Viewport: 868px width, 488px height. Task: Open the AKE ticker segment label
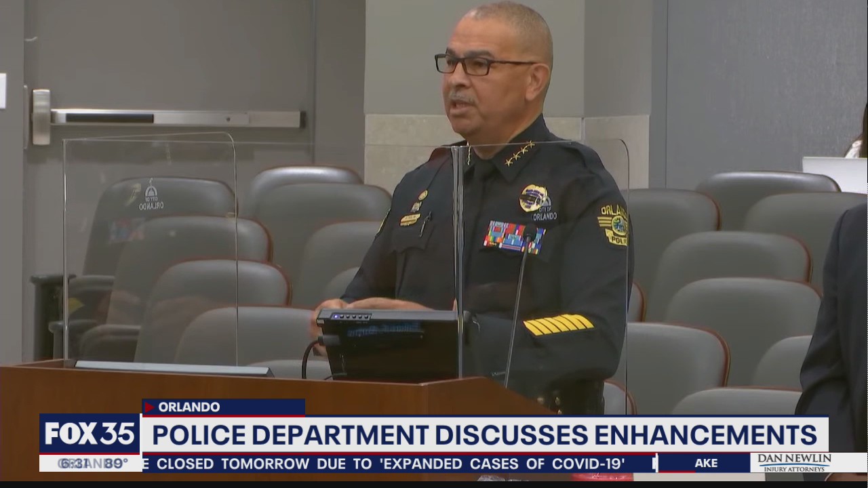[705, 463]
